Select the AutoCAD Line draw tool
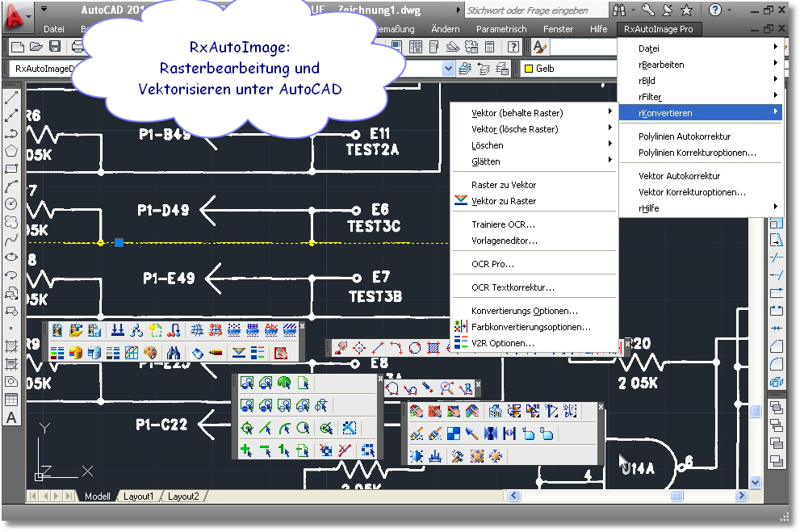Screen dimensions: 800x532 click(x=11, y=98)
